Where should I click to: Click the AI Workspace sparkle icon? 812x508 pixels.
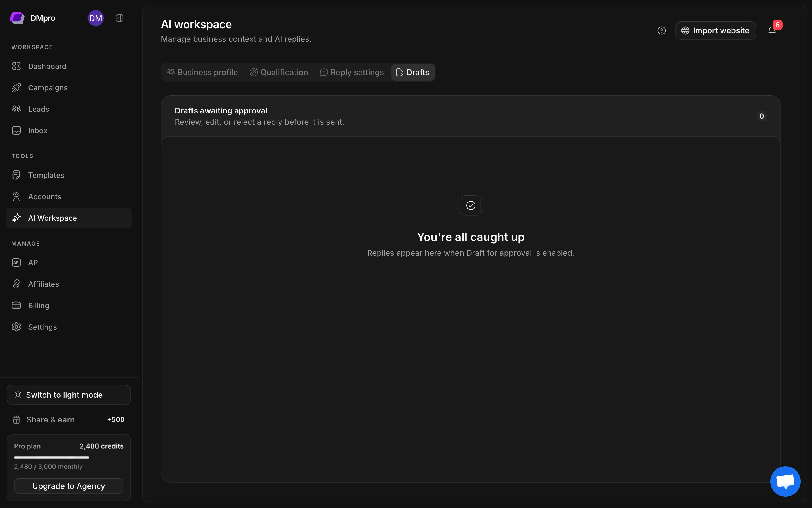(x=16, y=218)
